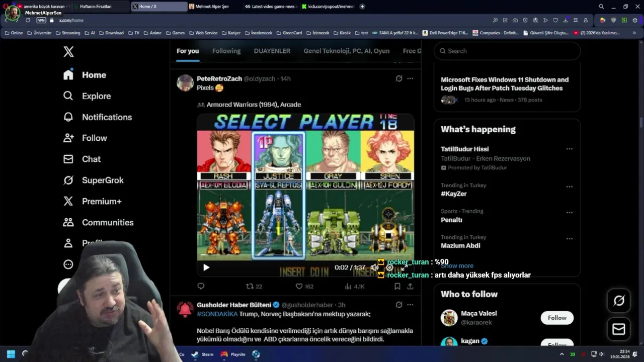
Task: Open the Windows Start menu
Action: (11, 354)
